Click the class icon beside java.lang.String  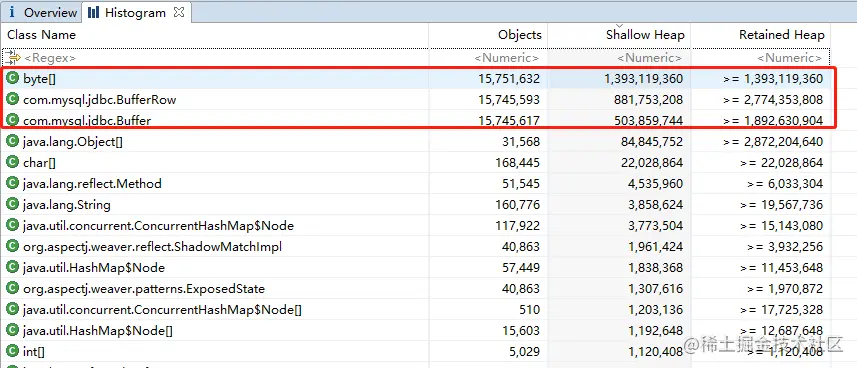[13, 205]
